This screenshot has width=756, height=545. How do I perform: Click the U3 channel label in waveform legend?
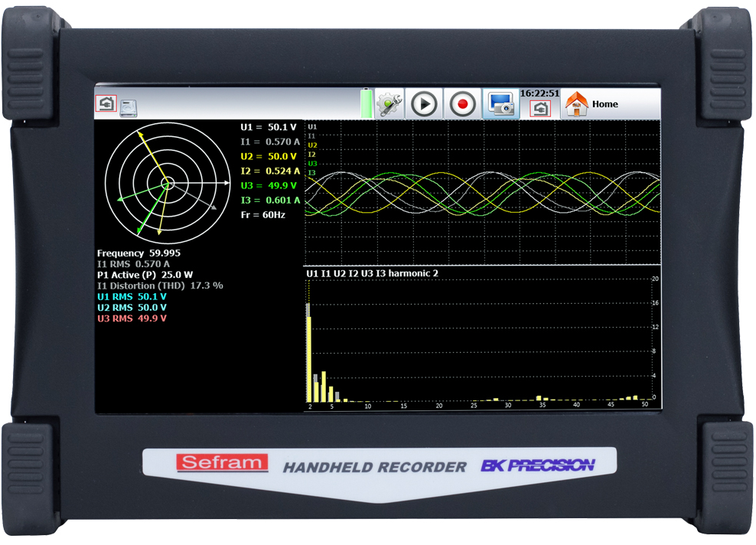(x=312, y=164)
